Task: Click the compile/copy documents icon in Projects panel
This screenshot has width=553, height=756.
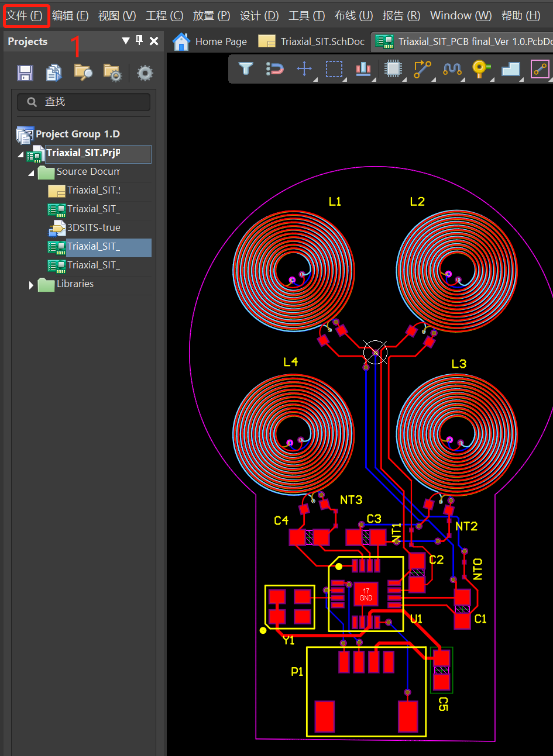Action: [54, 73]
